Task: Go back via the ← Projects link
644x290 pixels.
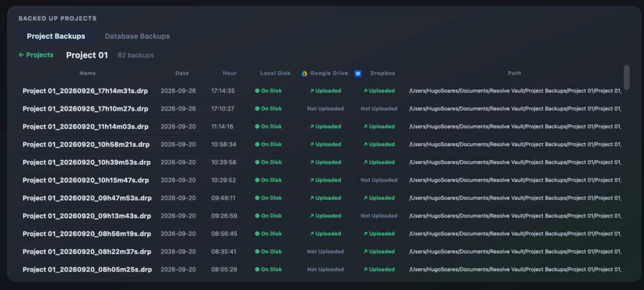Action: tap(36, 55)
